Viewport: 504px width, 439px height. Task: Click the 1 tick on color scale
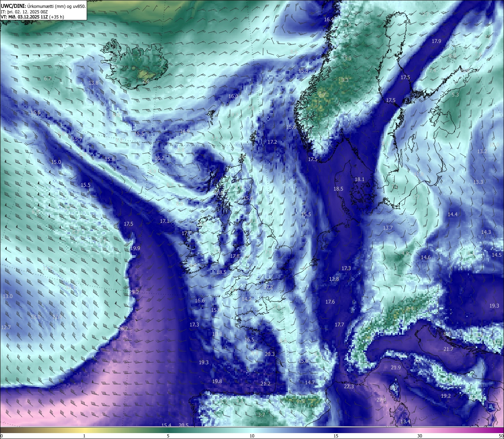84,436
